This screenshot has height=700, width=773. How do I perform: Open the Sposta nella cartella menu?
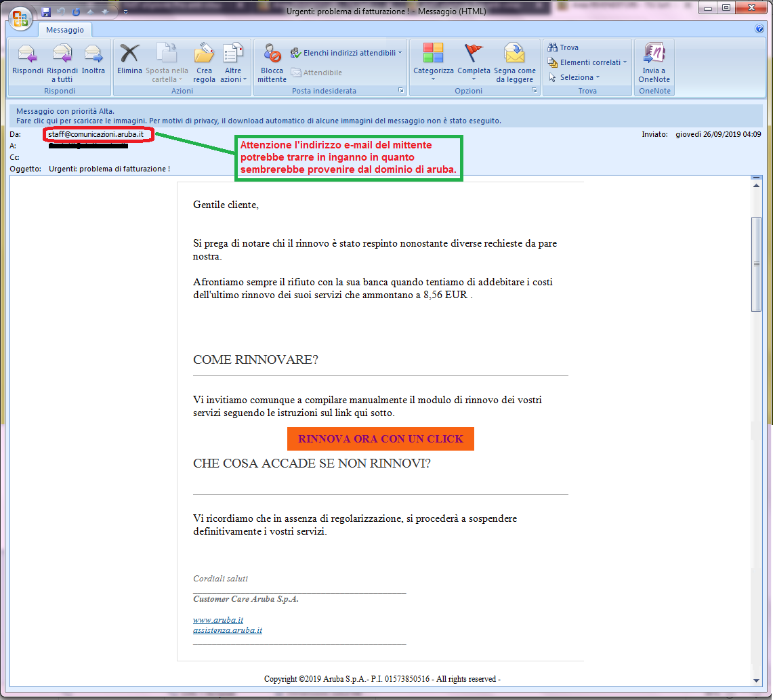[167, 62]
